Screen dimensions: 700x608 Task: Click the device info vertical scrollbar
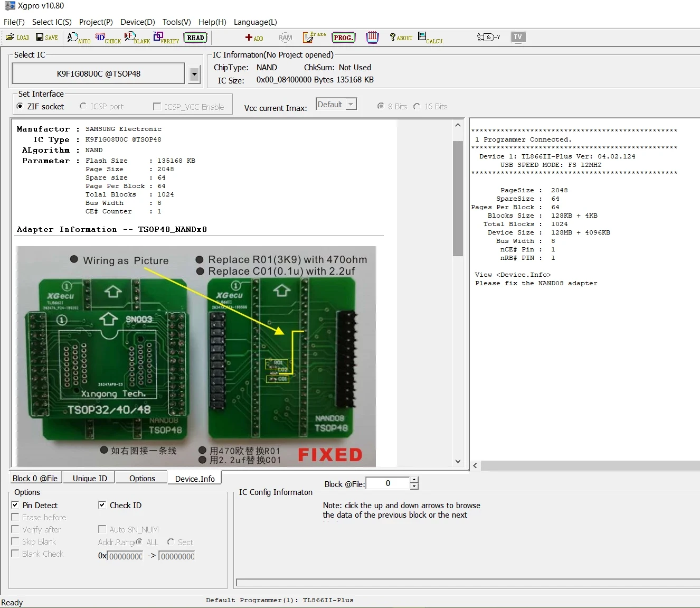tap(458, 198)
